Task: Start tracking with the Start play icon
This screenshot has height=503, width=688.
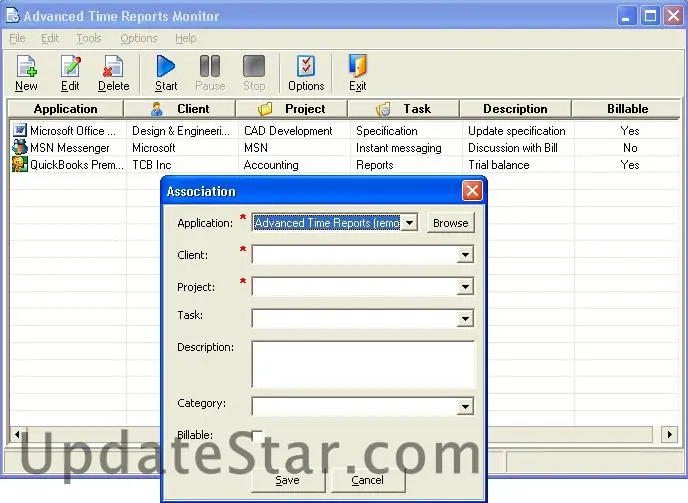Action: coord(166,66)
